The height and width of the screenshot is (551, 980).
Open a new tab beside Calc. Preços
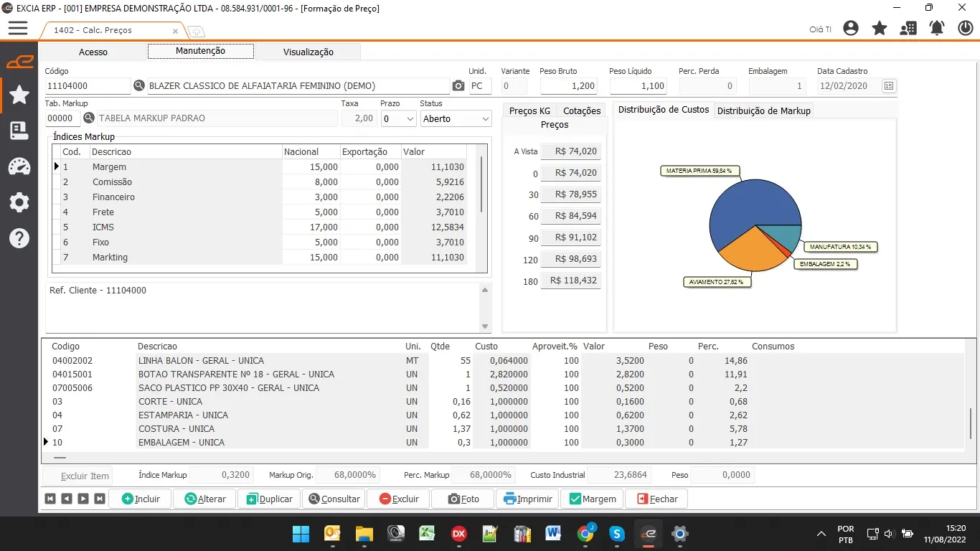[195, 32]
